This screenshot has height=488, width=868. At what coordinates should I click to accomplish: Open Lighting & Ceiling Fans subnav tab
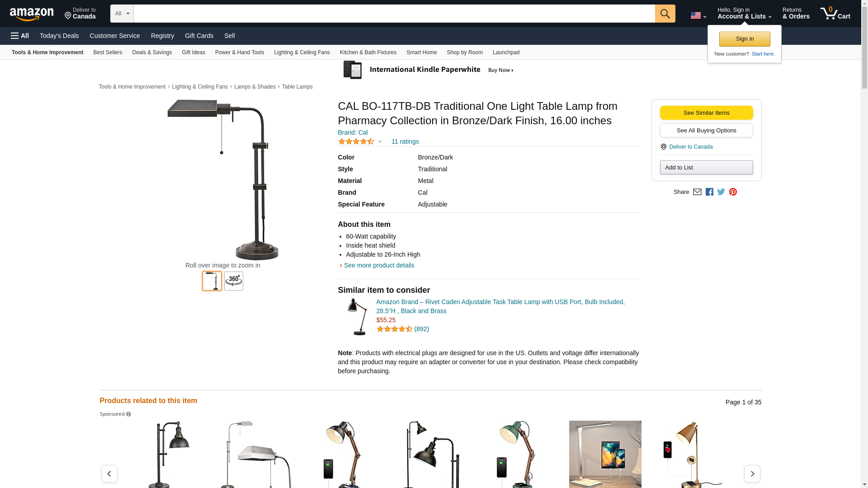pos(302,52)
